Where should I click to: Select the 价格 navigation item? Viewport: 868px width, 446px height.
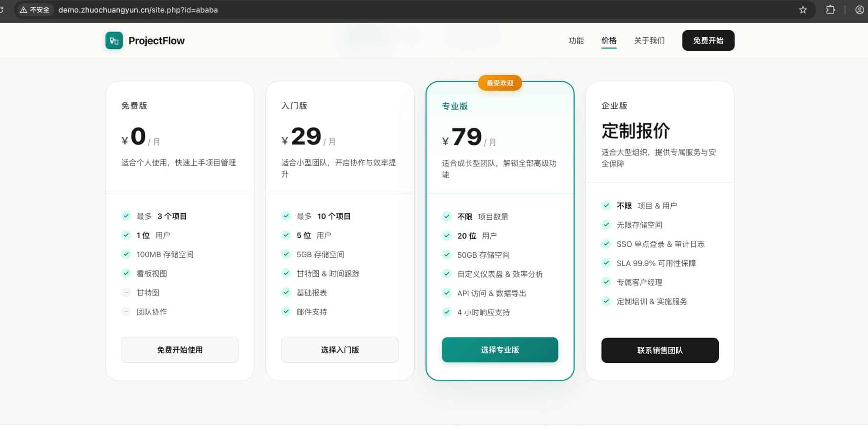click(x=609, y=41)
